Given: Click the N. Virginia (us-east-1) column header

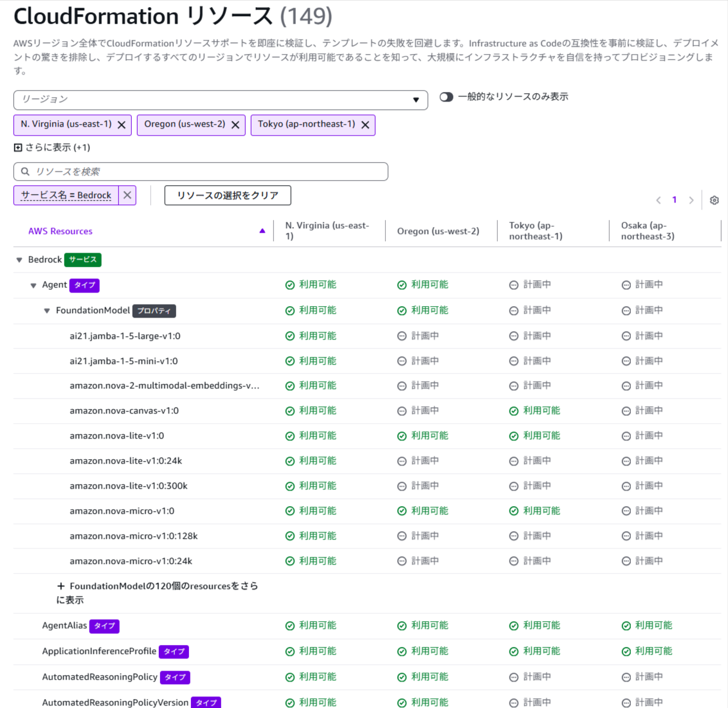Looking at the screenshot, I should [327, 231].
